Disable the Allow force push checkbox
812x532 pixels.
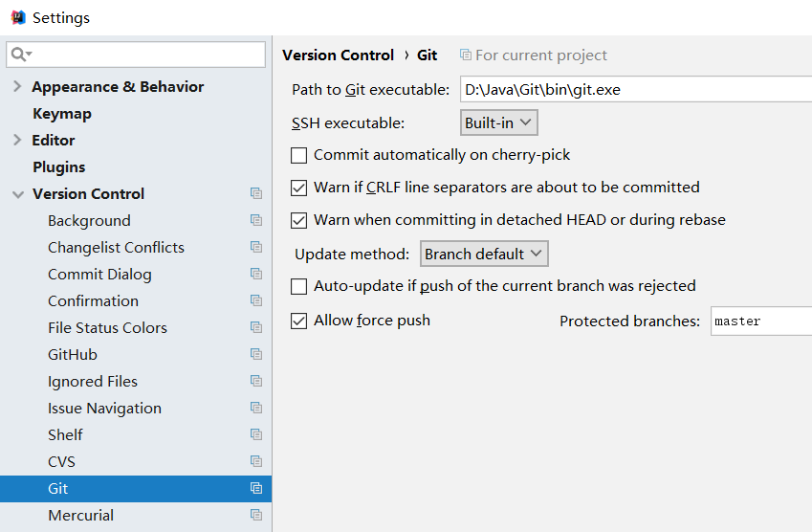[298, 321]
